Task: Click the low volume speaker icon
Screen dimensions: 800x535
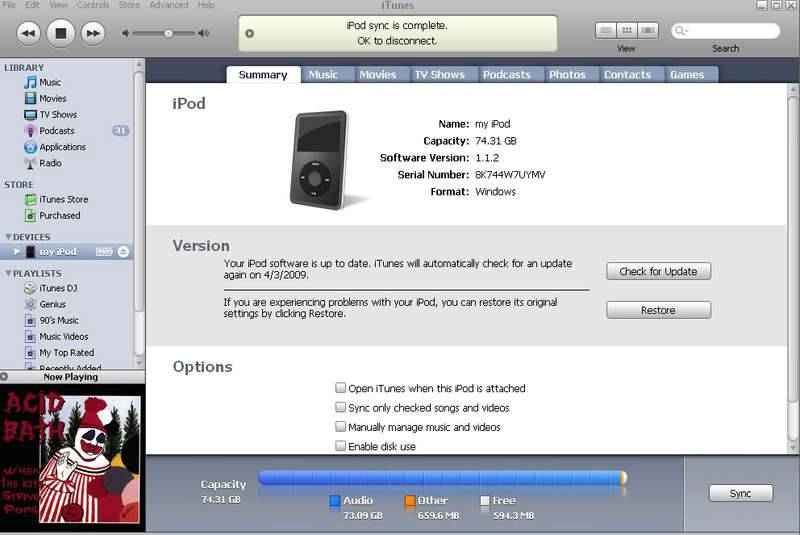Action: 126,34
